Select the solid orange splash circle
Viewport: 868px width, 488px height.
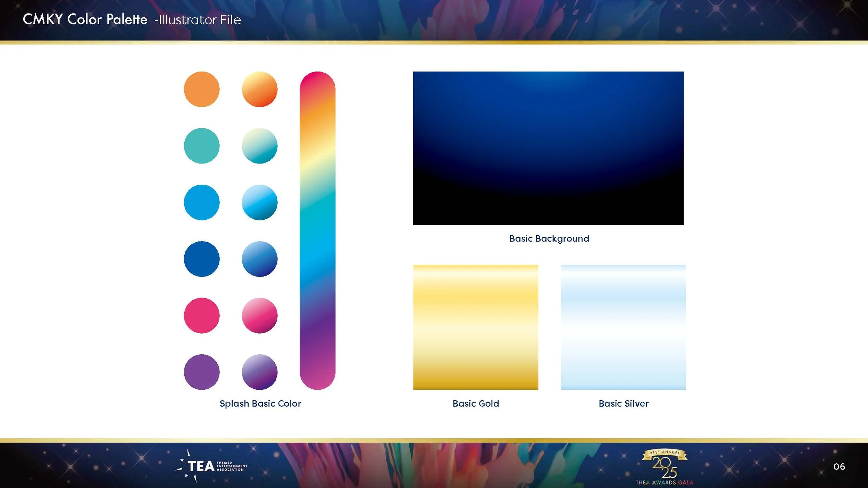(201, 90)
